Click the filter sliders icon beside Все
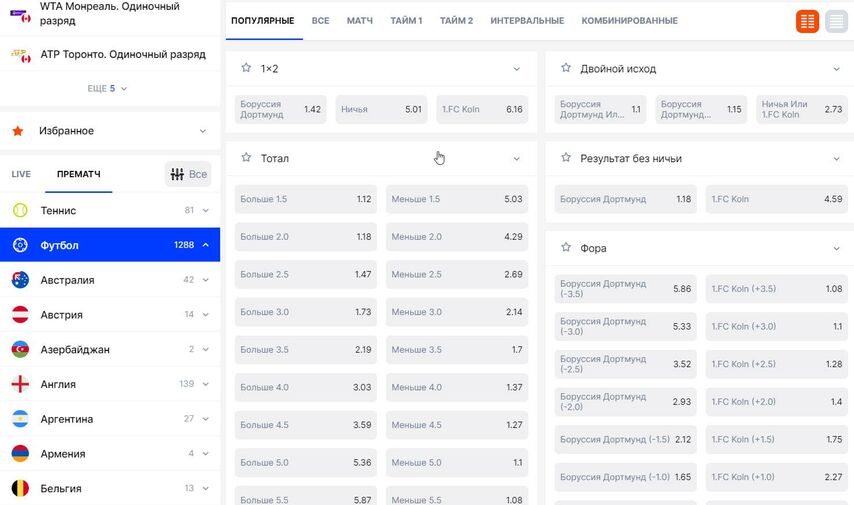 [177, 174]
